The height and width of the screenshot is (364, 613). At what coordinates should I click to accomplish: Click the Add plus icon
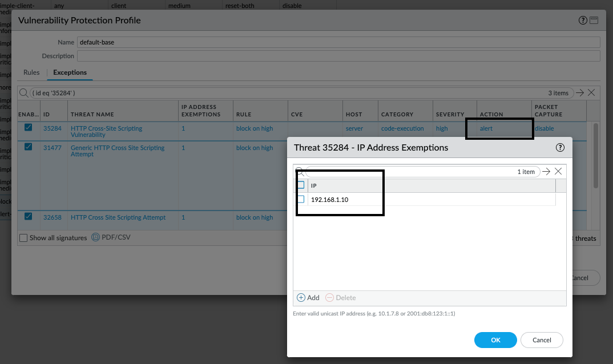pyautogui.click(x=301, y=298)
